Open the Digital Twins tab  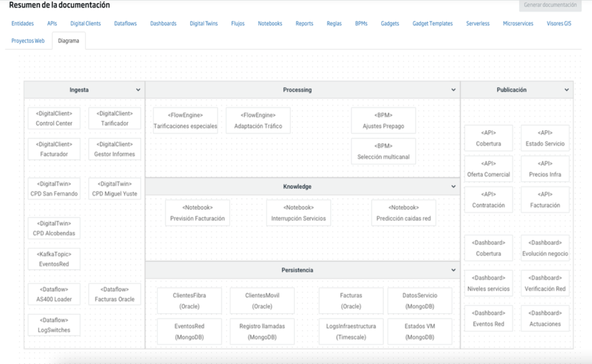click(x=204, y=23)
